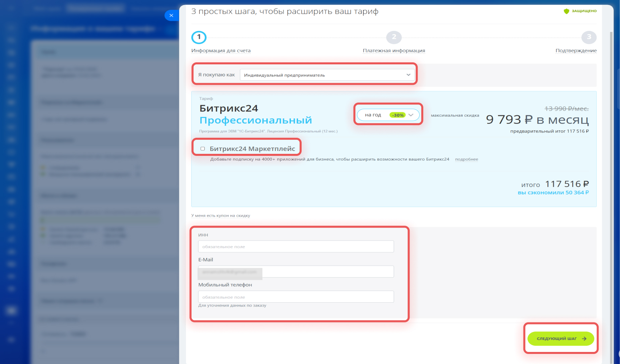
Task: Focus the E-Mail input field
Action: (296, 271)
